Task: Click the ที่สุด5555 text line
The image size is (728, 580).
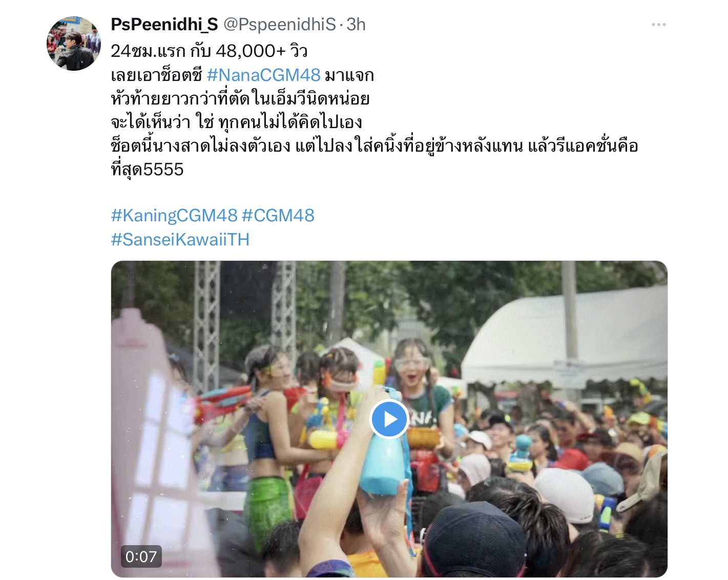Action: [x=147, y=170]
